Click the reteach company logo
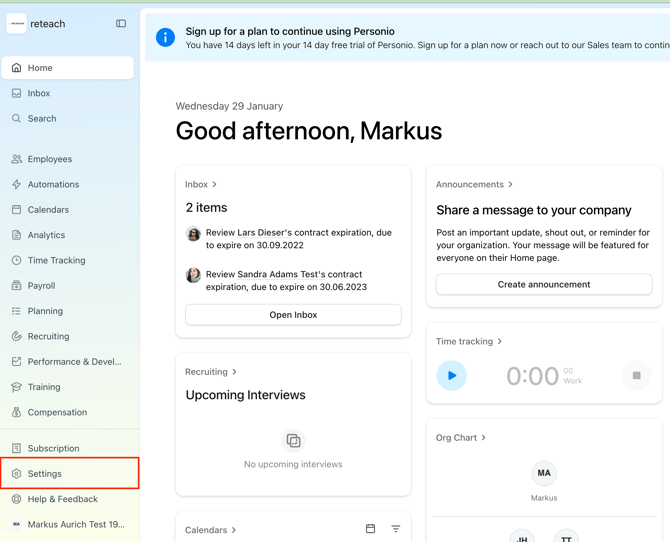The height and width of the screenshot is (542, 670). pyautogui.click(x=17, y=24)
